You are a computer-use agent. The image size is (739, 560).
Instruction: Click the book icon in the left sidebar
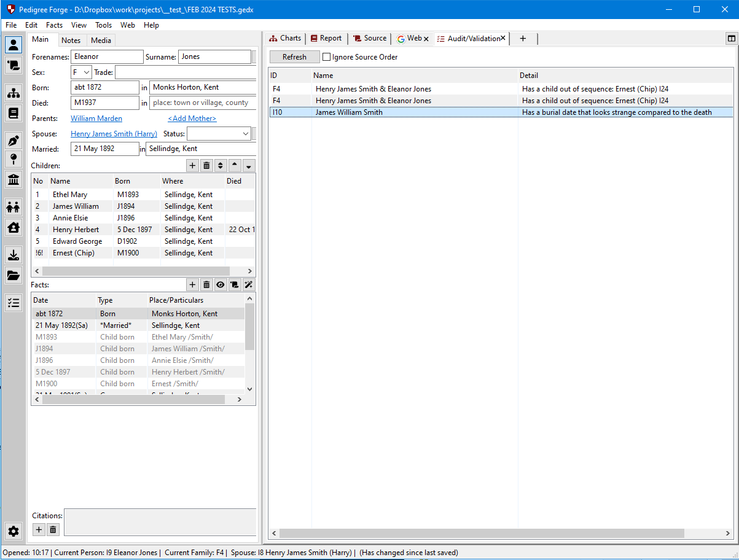(14, 113)
